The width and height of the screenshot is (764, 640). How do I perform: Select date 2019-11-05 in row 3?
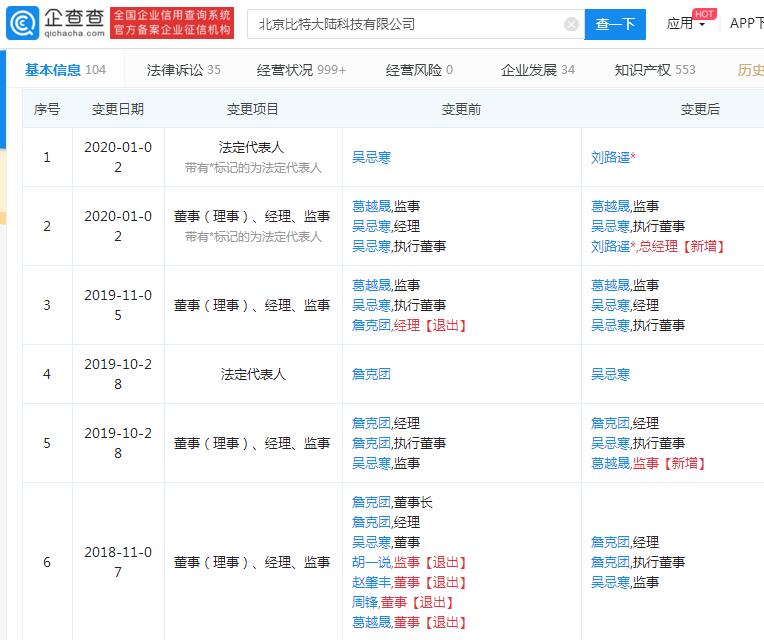(x=118, y=305)
